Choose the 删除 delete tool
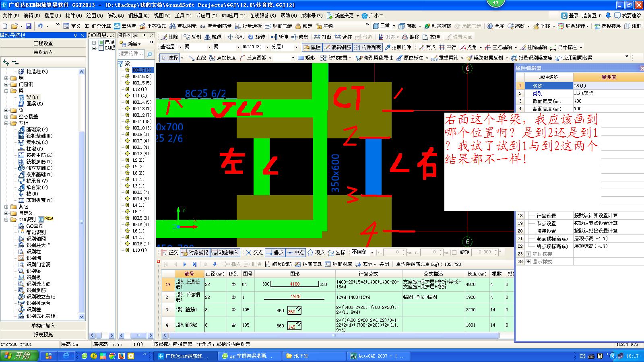Viewport: 644px width, 362px height. click(169, 37)
